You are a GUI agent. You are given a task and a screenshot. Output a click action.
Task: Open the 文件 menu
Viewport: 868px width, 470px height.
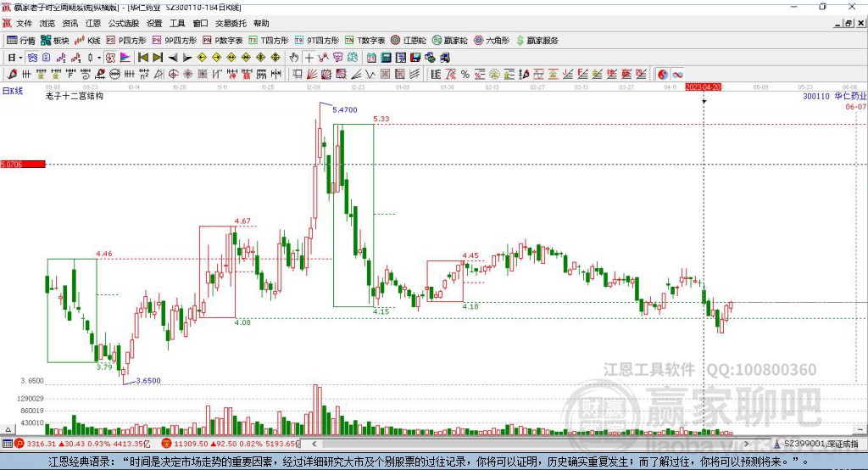(x=25, y=23)
